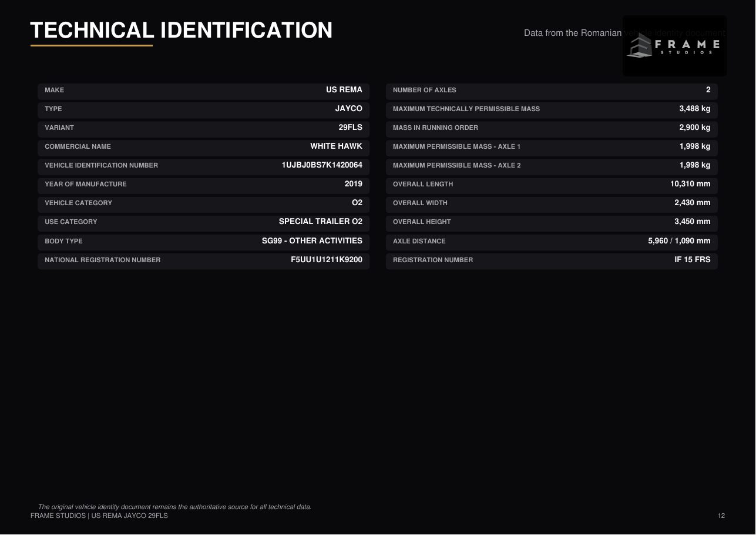Select the year value "2019"
756x535 pixels.
pyautogui.click(x=354, y=184)
